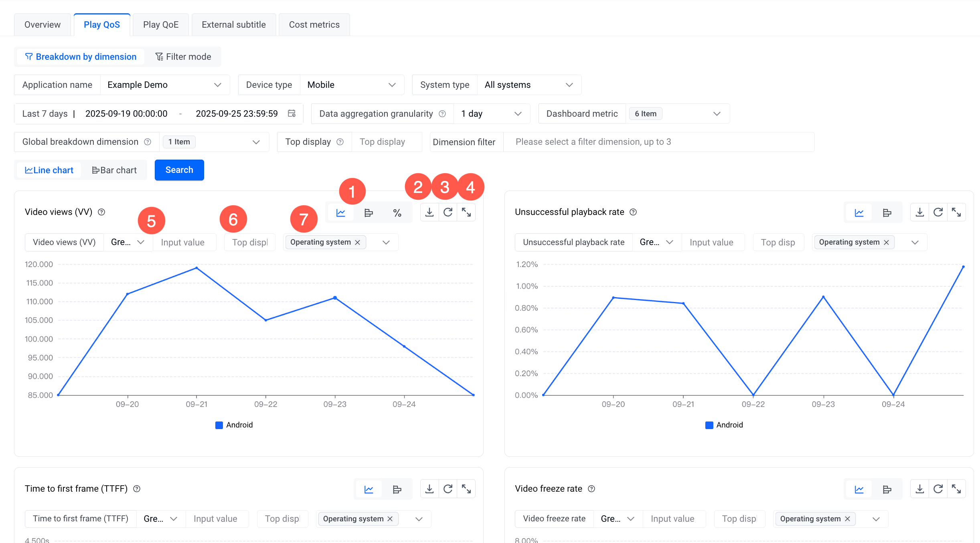Refresh Time to first frame chart
980x543 pixels.
tap(448, 489)
